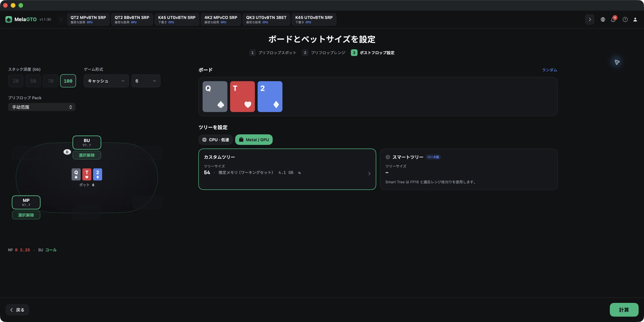The width and height of the screenshot is (644, 322).
Task: Open the player count 6 dropdown
Action: click(146, 81)
